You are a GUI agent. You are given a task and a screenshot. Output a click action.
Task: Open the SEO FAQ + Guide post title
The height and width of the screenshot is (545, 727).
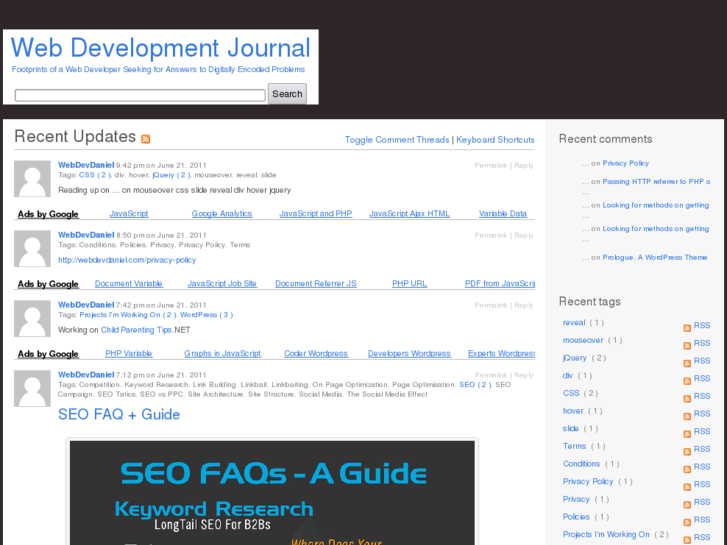[x=119, y=414]
